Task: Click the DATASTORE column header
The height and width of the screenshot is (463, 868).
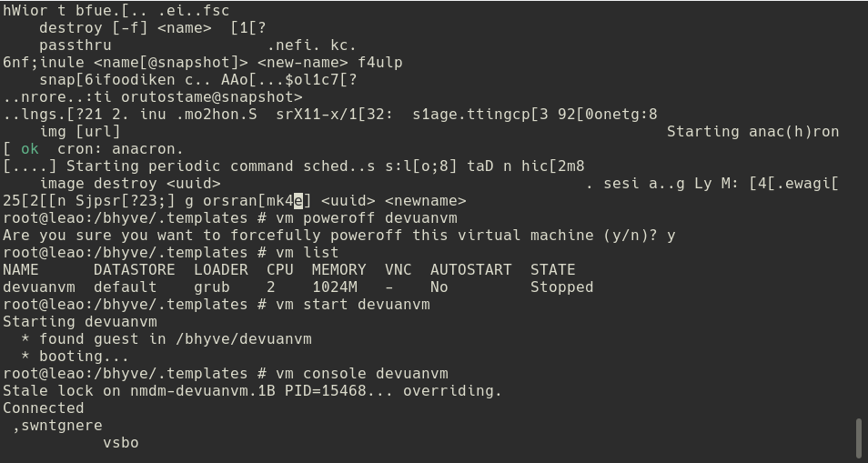Action: point(135,269)
